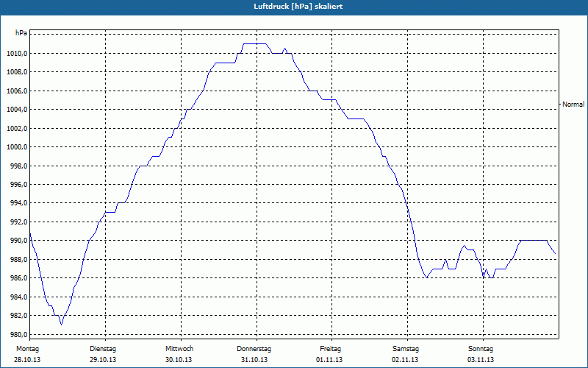Click the '1002,0' y-axis label
This screenshot has width=588, height=368.
(17, 128)
